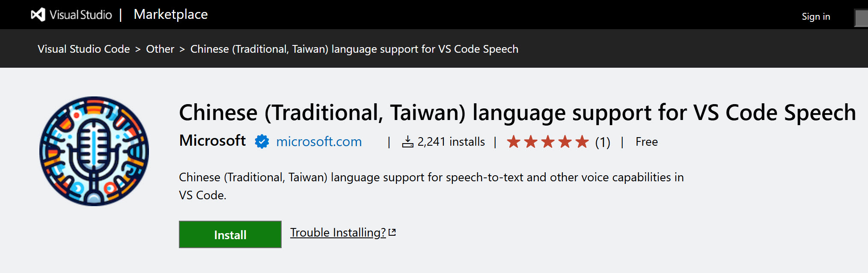Open the Marketplace home page
Viewport: 868px width, 273px height.
click(x=170, y=14)
